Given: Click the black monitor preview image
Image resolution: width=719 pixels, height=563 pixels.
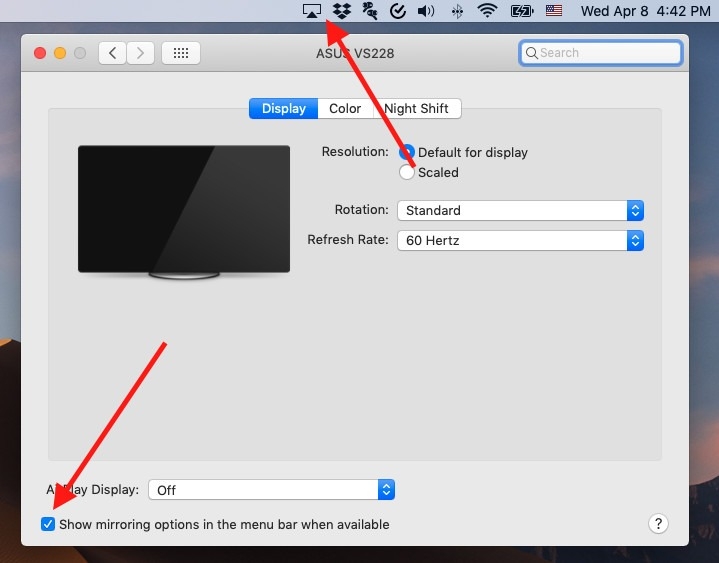Looking at the screenshot, I should coord(184,212).
